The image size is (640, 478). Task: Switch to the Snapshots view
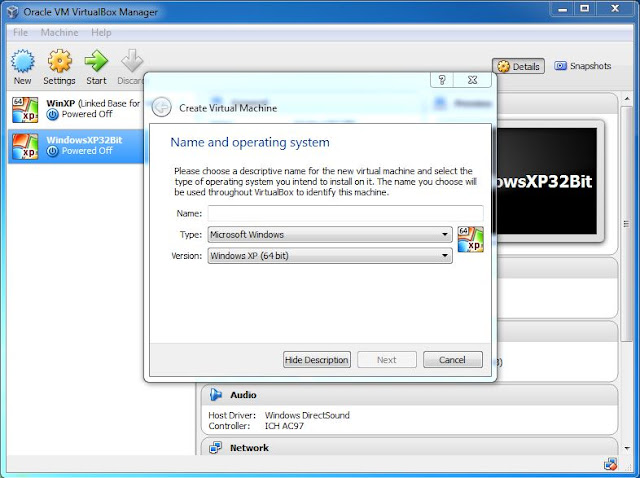[x=582, y=66]
